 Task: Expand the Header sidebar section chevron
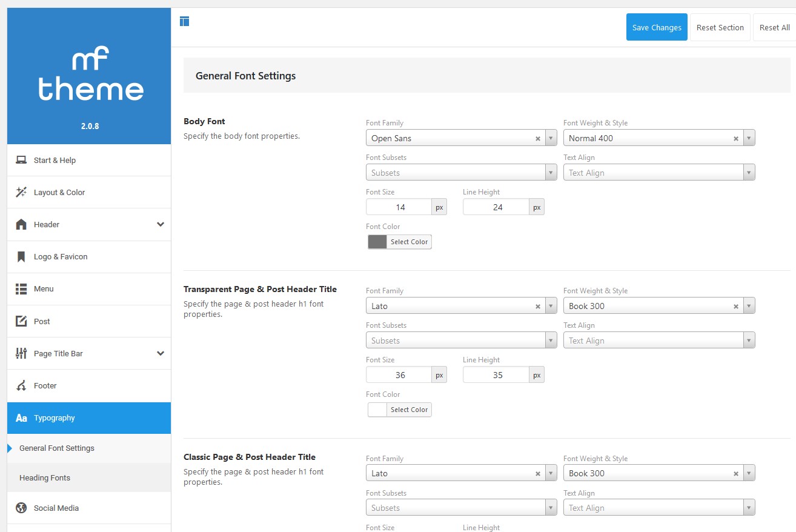pos(160,224)
